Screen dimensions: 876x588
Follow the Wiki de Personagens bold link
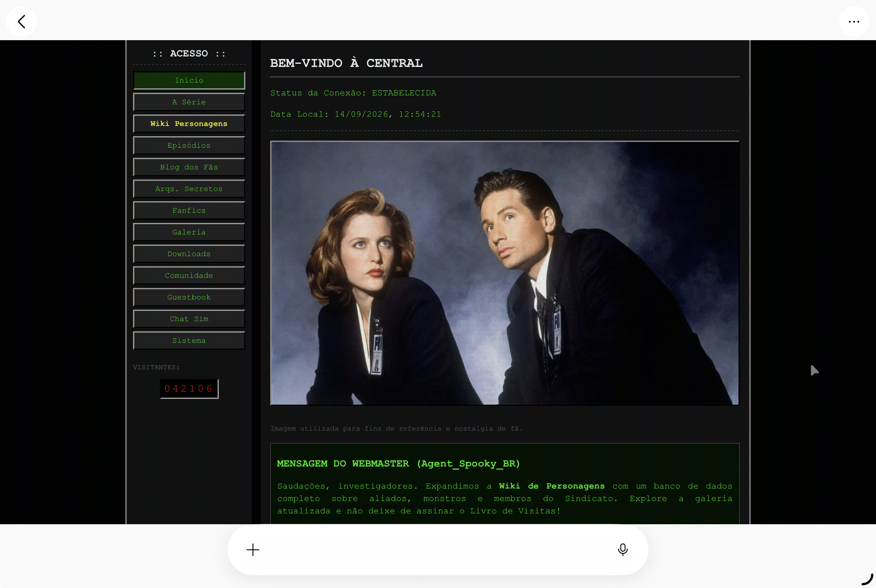(552, 486)
